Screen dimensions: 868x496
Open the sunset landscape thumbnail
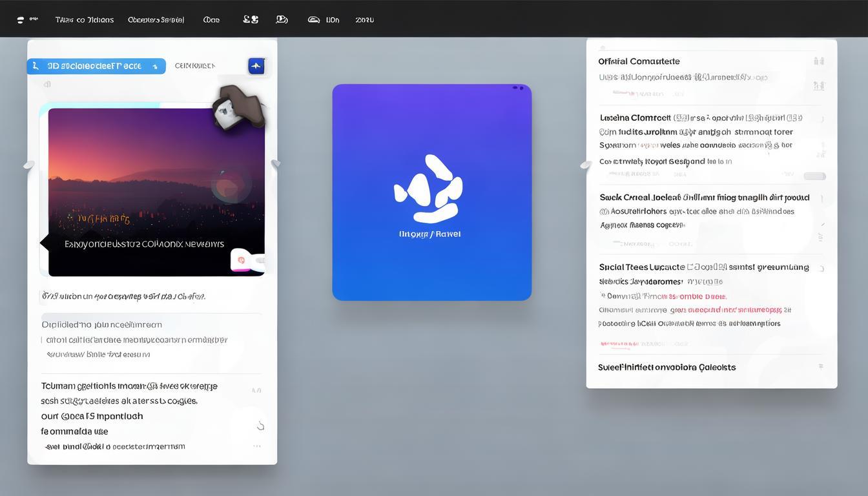tap(155, 187)
